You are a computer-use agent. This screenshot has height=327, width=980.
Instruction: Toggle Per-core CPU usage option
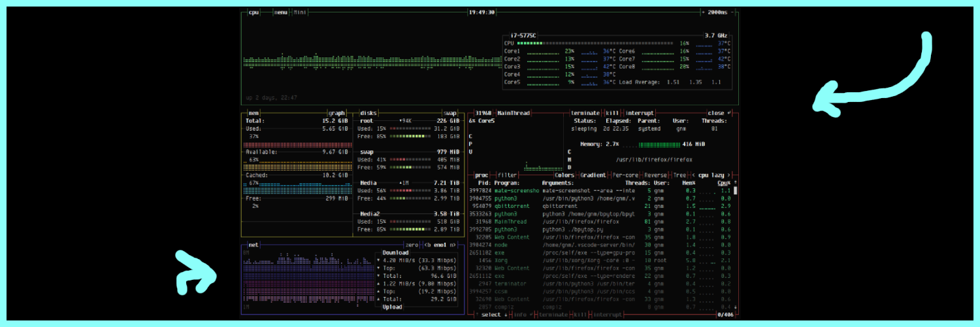625,175
